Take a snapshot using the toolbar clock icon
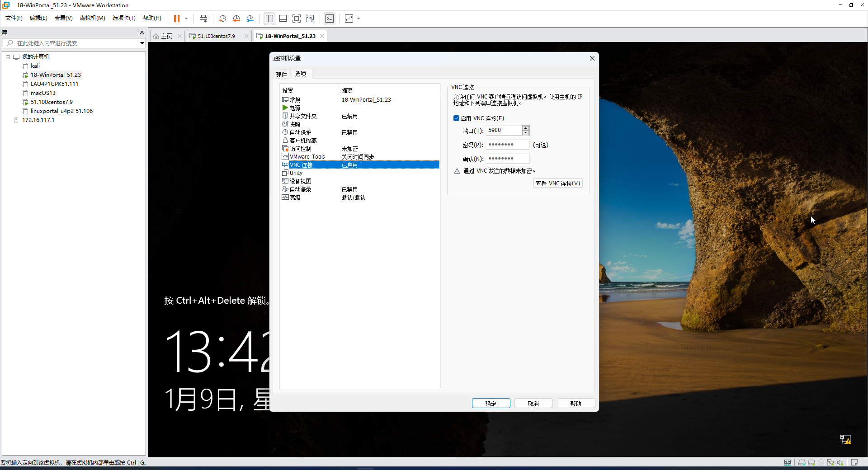The height and width of the screenshot is (470, 868). pos(223,19)
